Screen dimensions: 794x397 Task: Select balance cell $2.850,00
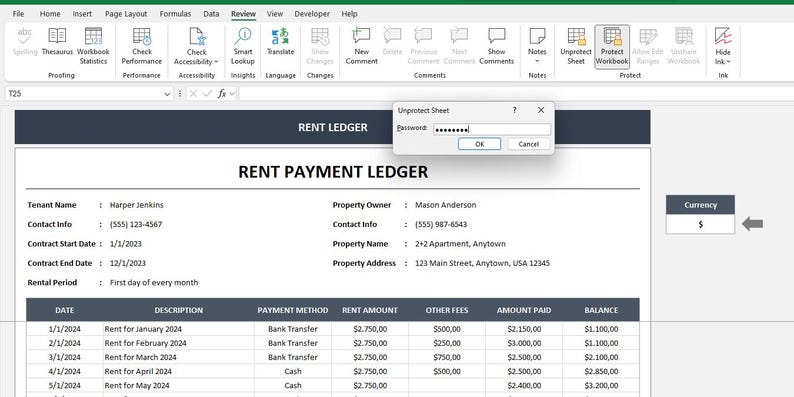pyautogui.click(x=601, y=371)
